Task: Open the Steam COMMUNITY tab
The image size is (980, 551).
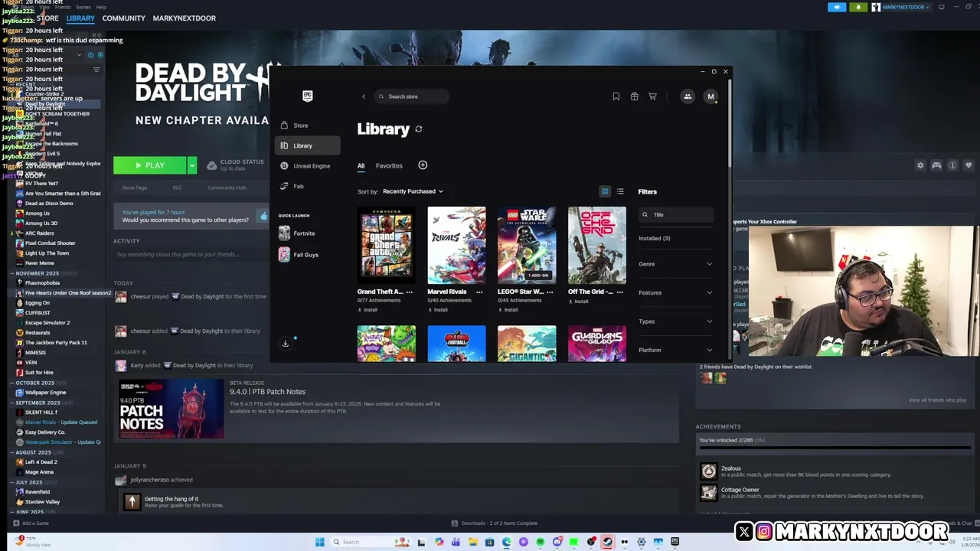Action: pos(124,18)
